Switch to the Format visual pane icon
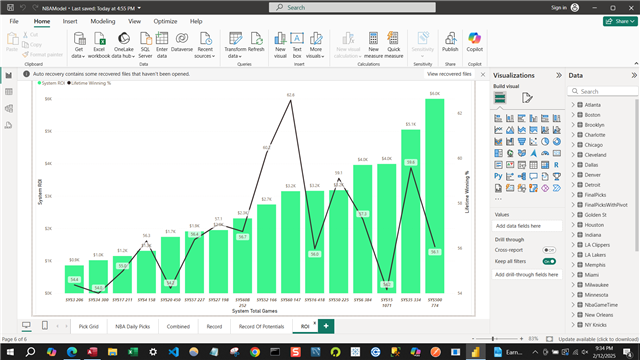The height and width of the screenshot is (360, 640). tap(527, 98)
